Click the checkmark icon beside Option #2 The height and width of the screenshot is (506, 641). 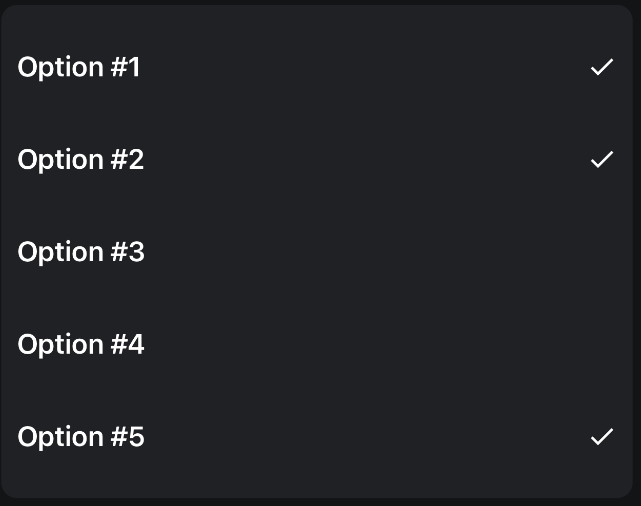tap(601, 160)
